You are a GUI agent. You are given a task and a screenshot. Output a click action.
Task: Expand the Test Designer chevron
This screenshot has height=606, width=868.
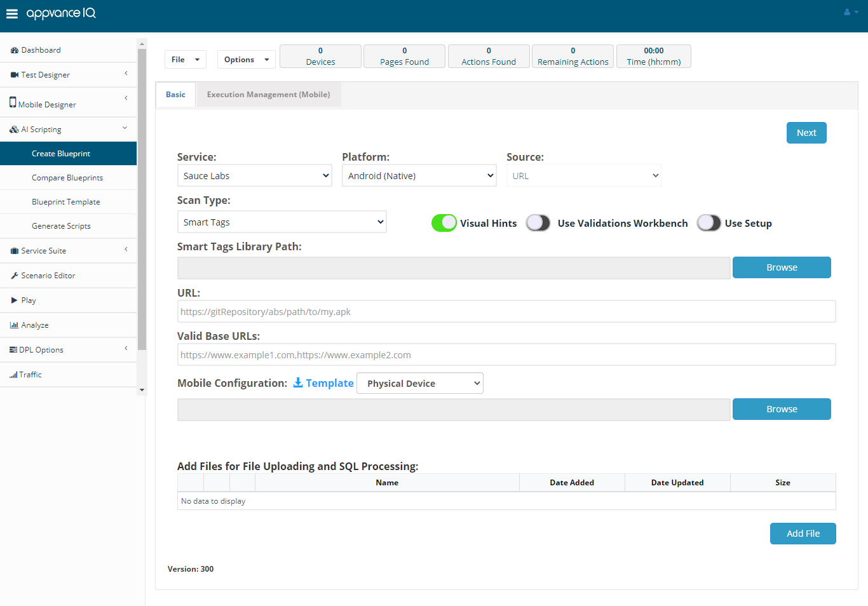click(x=126, y=74)
